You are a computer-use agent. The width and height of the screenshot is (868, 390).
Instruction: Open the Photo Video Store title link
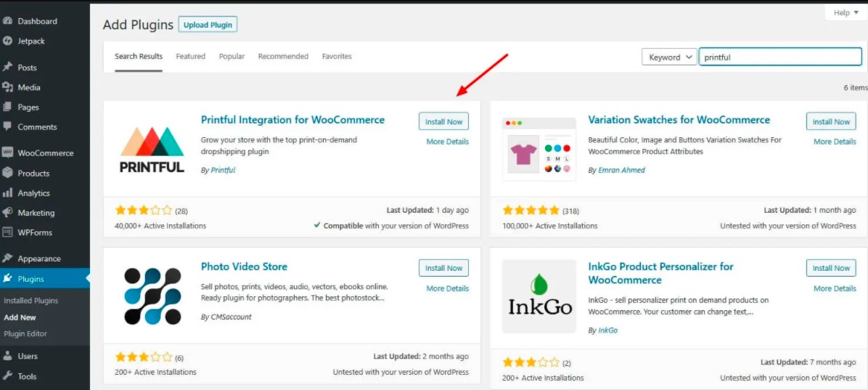click(x=244, y=267)
